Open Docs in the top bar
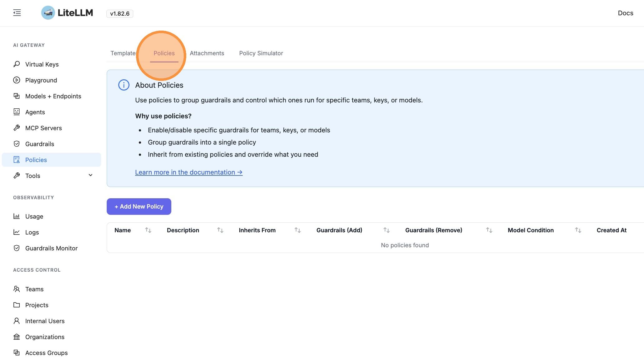 [625, 13]
